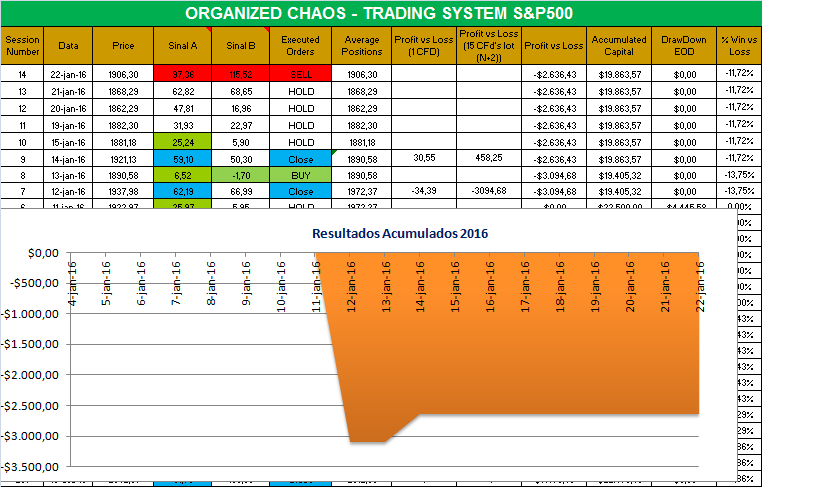The image size is (819, 487).
Task: Click the DrawDown EOD column header
Action: pyautogui.click(x=684, y=45)
